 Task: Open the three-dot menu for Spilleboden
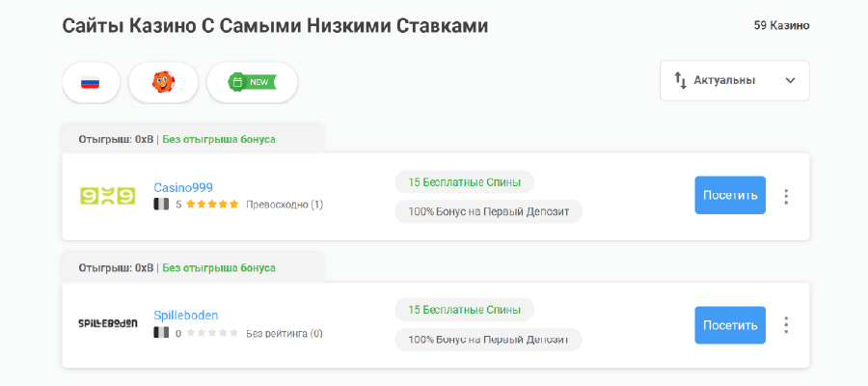786,325
